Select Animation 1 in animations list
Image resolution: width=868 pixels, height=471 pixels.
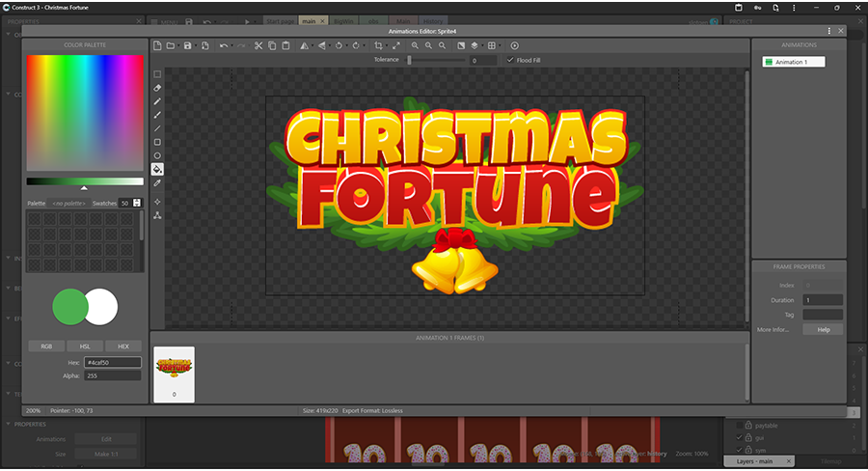tap(792, 62)
